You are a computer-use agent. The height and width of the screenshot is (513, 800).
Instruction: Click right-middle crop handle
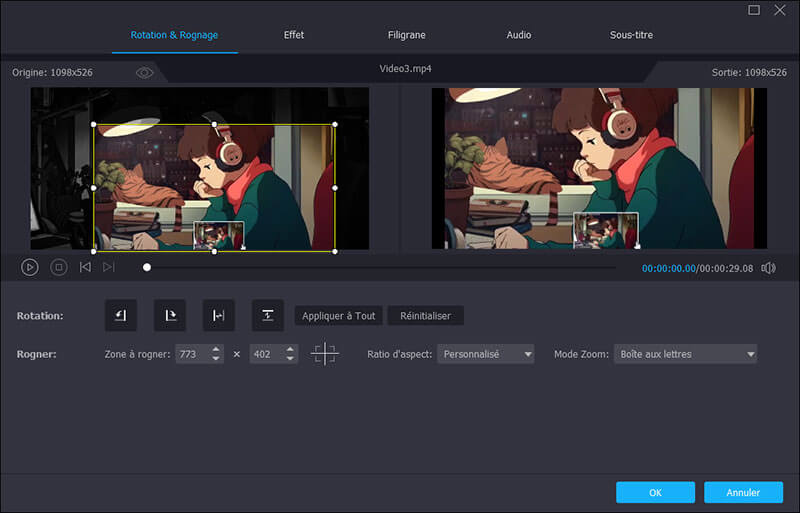[335, 188]
